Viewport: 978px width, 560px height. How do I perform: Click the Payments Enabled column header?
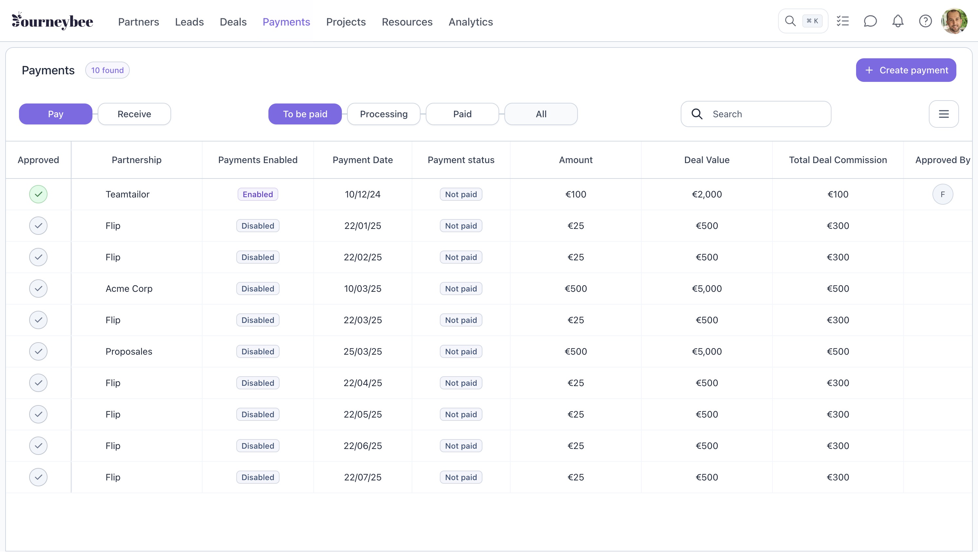click(258, 160)
